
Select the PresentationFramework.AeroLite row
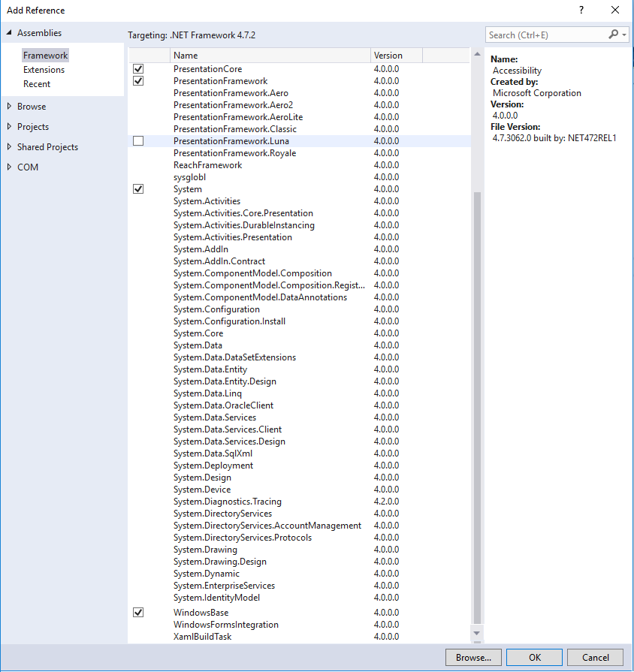tap(299, 116)
